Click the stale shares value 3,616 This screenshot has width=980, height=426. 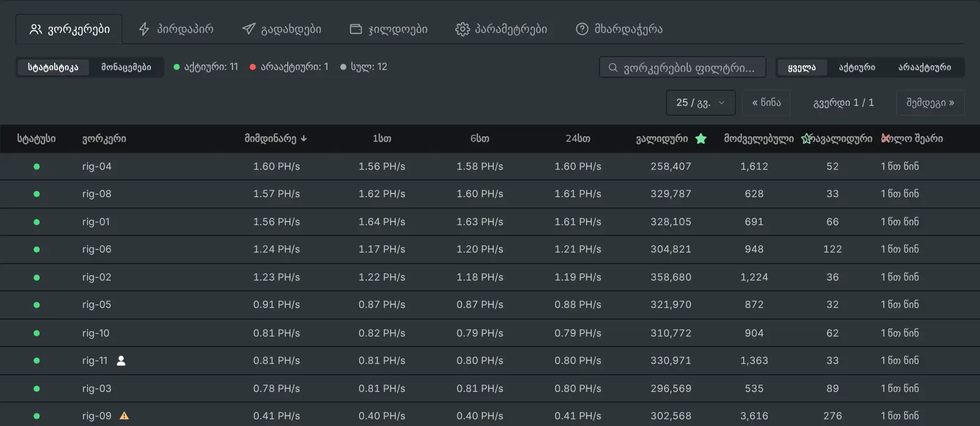[754, 416]
